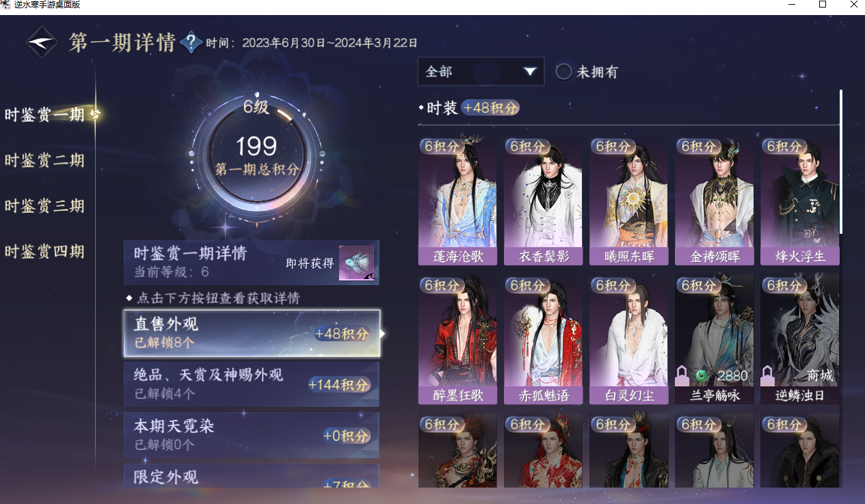Switch to the 时鉴赏四期 tab
The height and width of the screenshot is (504, 865).
point(45,252)
